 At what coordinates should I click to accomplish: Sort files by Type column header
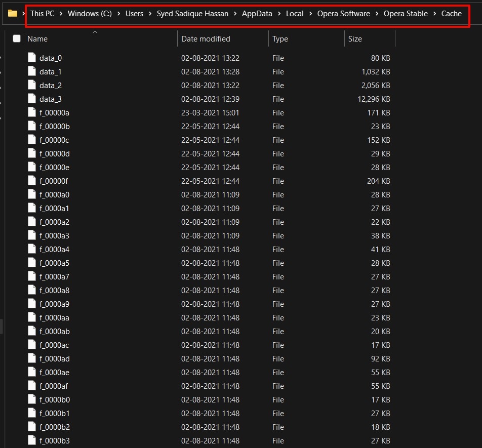tap(280, 39)
